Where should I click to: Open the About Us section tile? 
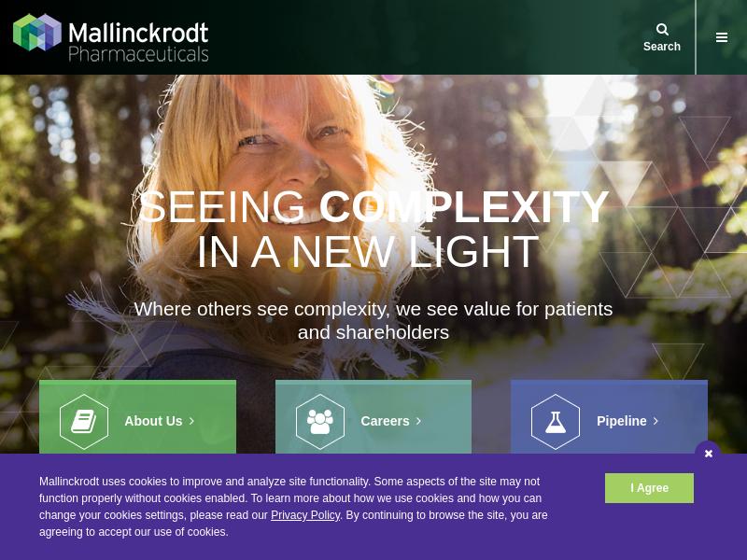pyautogui.click(x=137, y=417)
